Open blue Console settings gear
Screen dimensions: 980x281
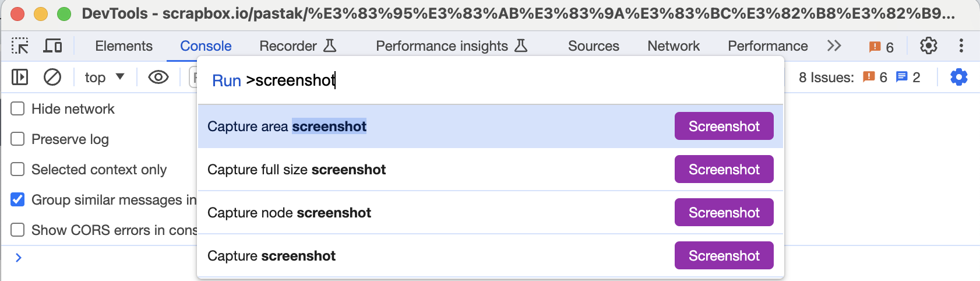[x=958, y=77]
